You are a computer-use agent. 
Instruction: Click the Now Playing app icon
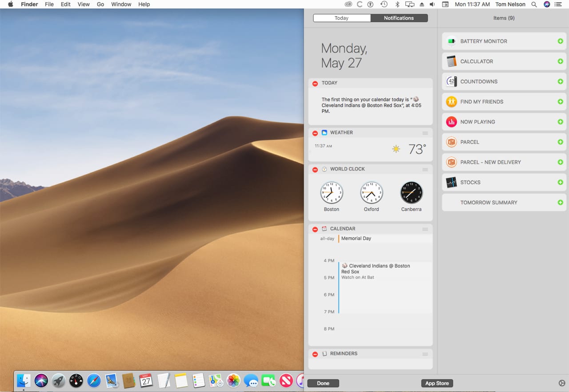pos(451,122)
